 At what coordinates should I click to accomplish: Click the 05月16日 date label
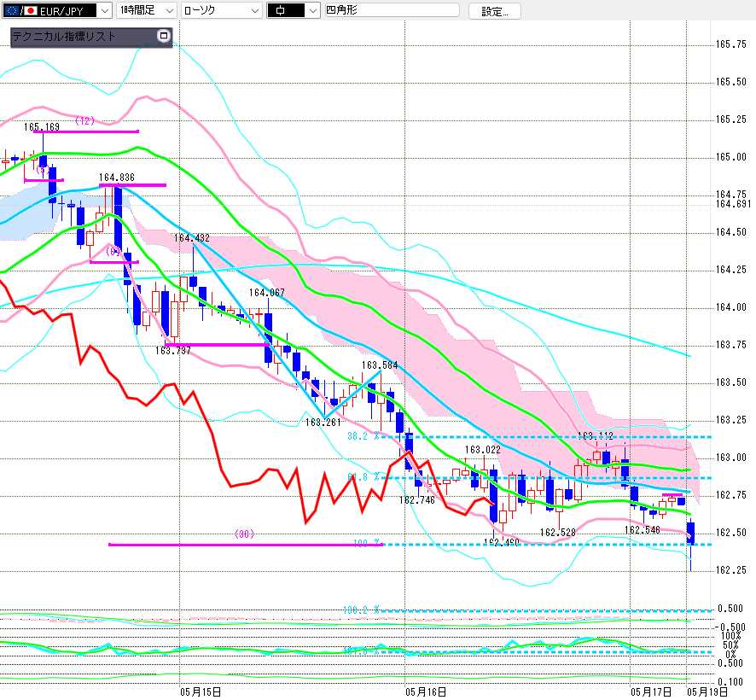tap(426, 692)
